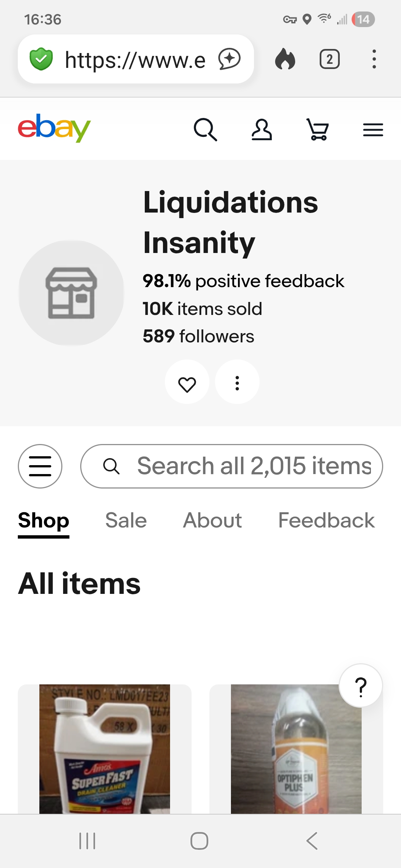The width and height of the screenshot is (401, 868).
Task: Tap the eBay logo
Action: click(x=54, y=128)
